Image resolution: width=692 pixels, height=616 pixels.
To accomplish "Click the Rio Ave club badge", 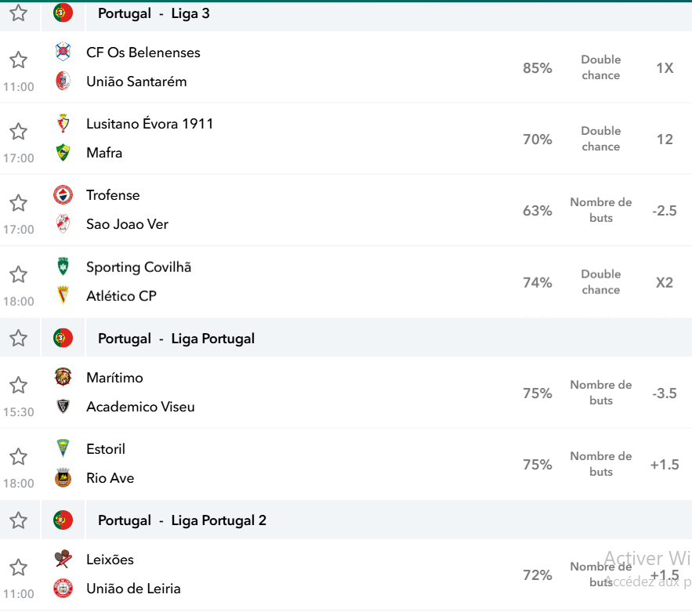I will (x=63, y=478).
